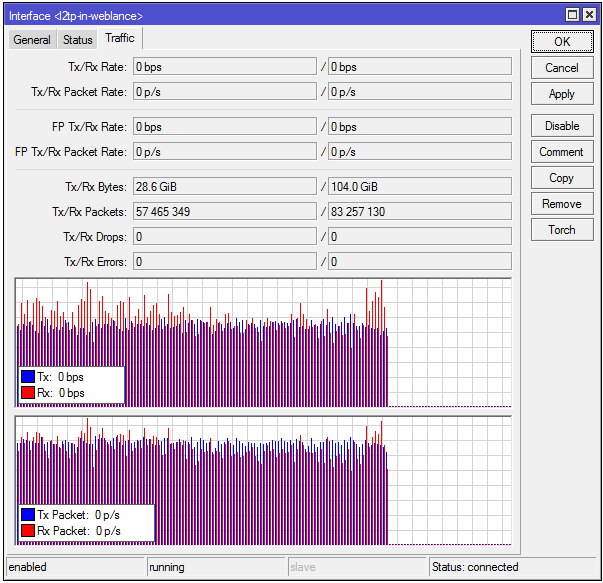This screenshot has height=583, width=603.
Task: Click the 'Rx Packet: 0 p/s' legend text
Action: pyautogui.click(x=79, y=531)
